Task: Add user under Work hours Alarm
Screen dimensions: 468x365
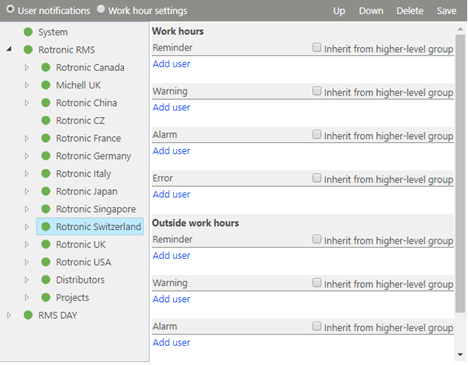Action: [x=171, y=151]
